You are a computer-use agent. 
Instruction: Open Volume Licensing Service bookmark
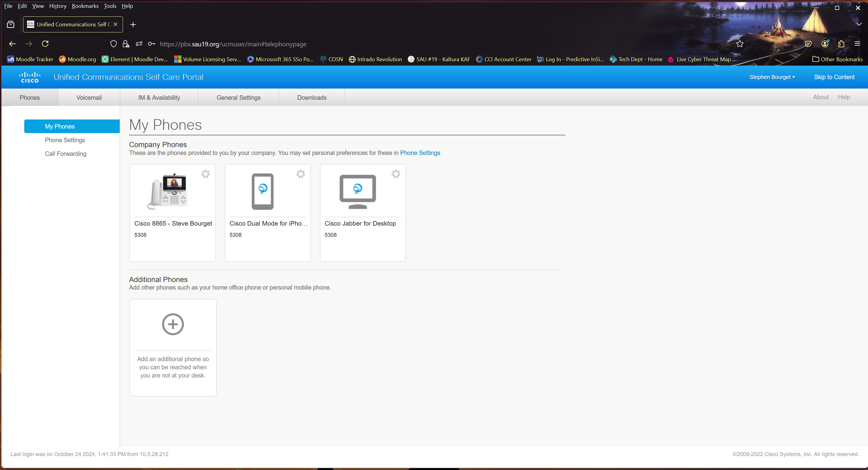pyautogui.click(x=208, y=59)
